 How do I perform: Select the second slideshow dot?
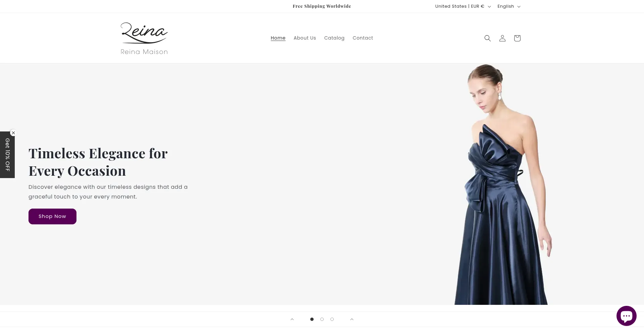tap(322, 319)
